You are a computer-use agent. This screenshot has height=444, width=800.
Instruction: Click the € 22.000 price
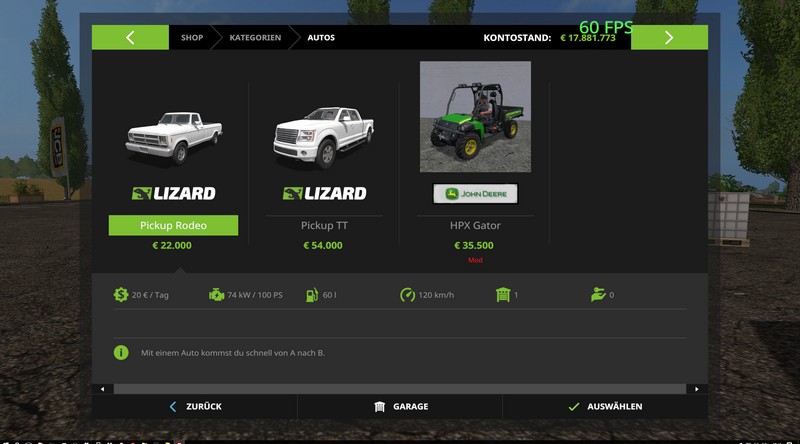point(172,245)
